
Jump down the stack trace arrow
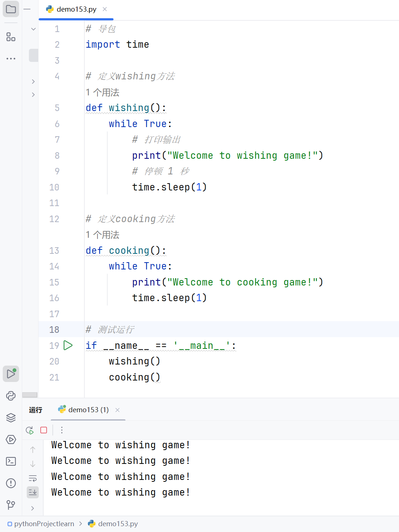[x=33, y=464]
